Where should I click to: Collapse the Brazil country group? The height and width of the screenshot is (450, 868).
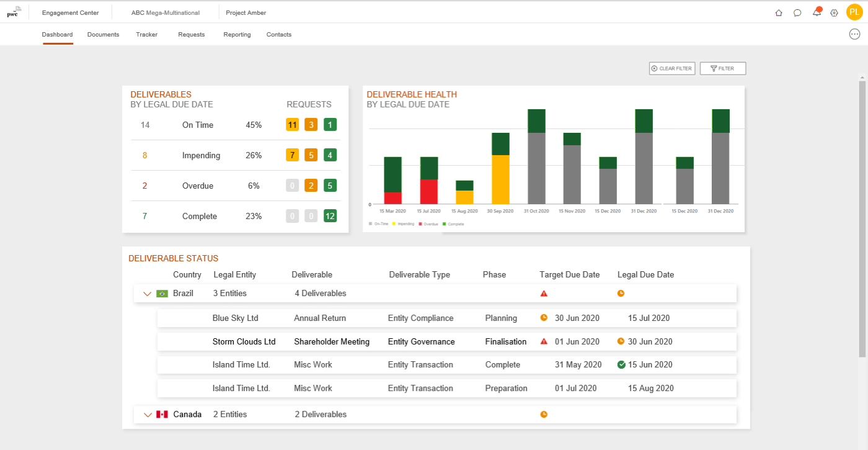[147, 294]
